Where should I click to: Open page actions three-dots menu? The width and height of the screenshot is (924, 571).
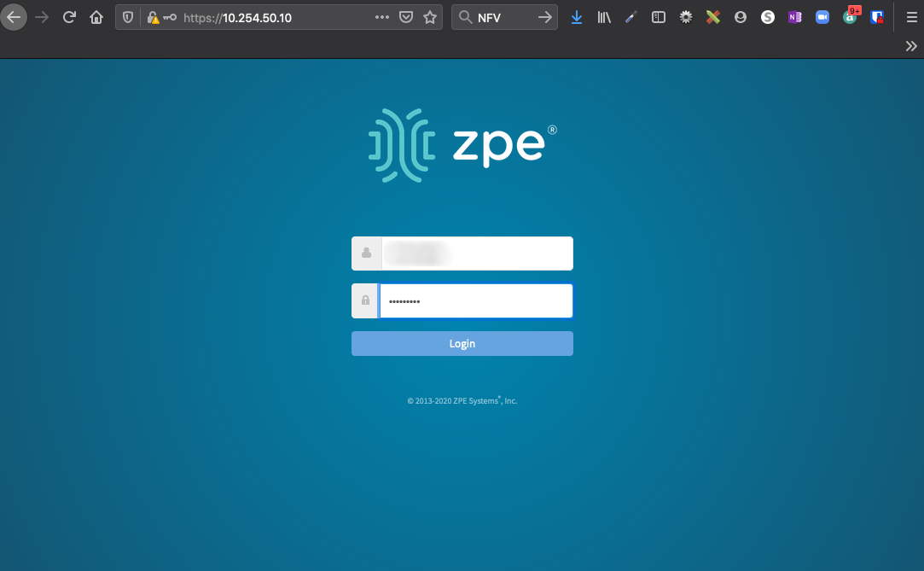[382, 17]
